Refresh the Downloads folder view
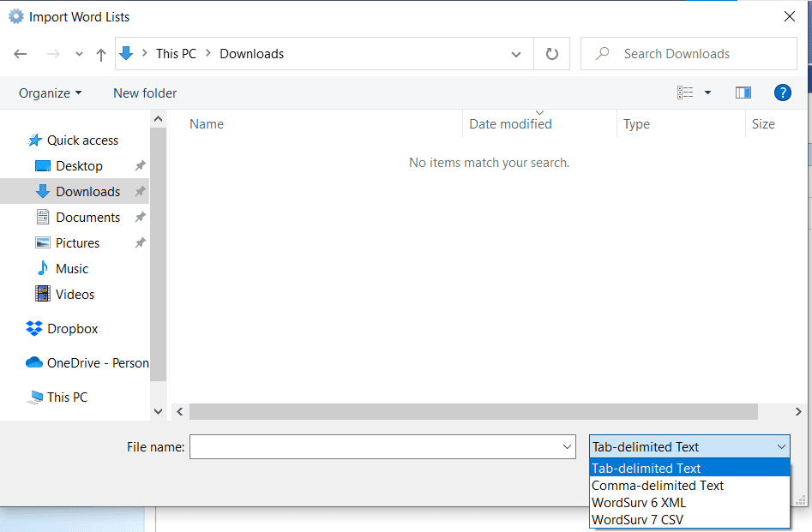The image size is (812, 532). click(x=551, y=53)
